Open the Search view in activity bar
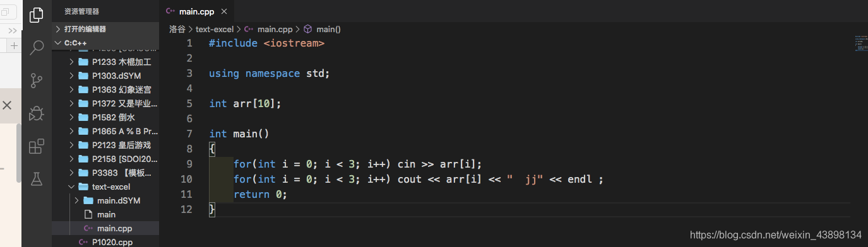The width and height of the screenshot is (868, 247). pos(37,47)
